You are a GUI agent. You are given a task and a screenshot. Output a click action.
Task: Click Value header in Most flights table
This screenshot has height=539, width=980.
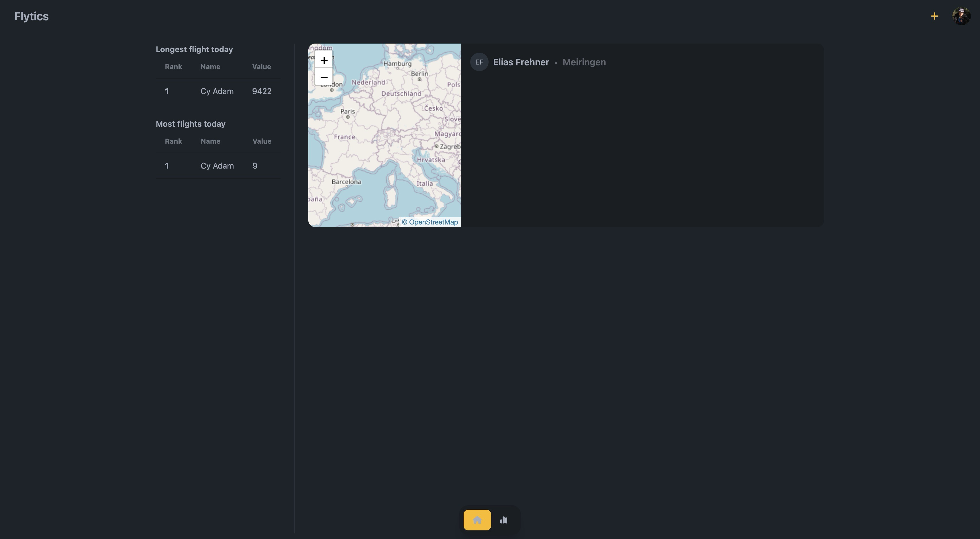pos(262,141)
